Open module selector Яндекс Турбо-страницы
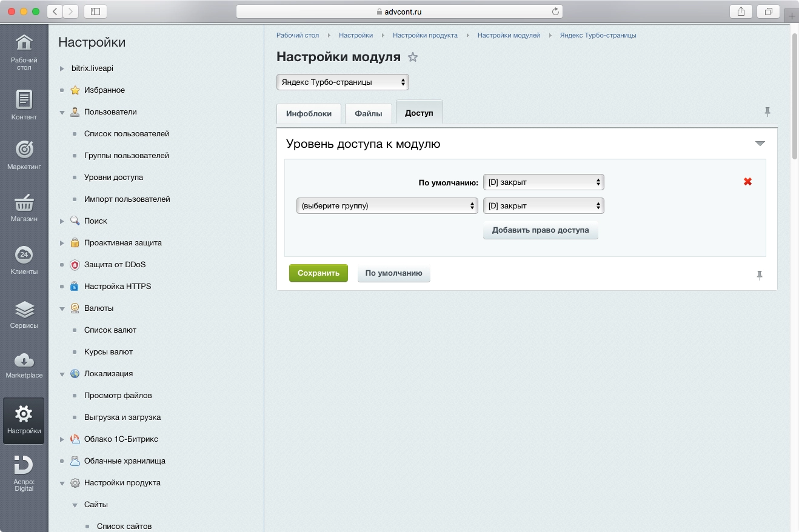This screenshot has width=799, height=532. click(343, 82)
